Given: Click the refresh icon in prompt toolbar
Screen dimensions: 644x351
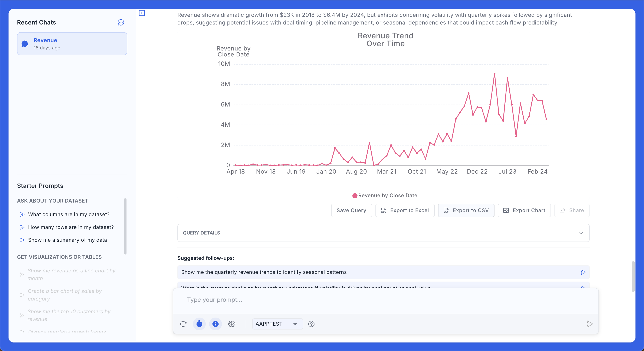Looking at the screenshot, I should pyautogui.click(x=183, y=324).
